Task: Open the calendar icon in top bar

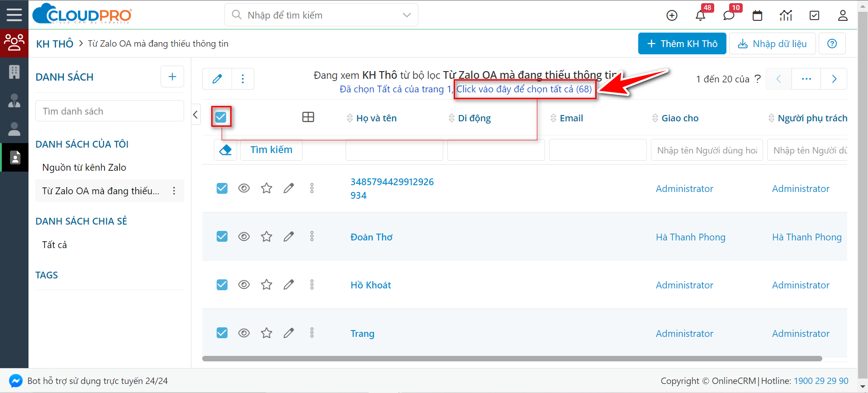Action: pyautogui.click(x=757, y=15)
